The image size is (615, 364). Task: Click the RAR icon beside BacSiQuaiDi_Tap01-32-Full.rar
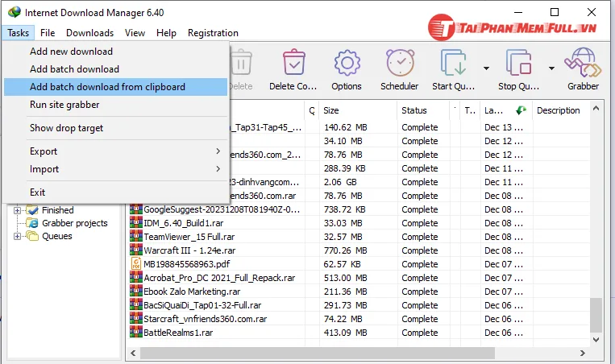point(135,305)
